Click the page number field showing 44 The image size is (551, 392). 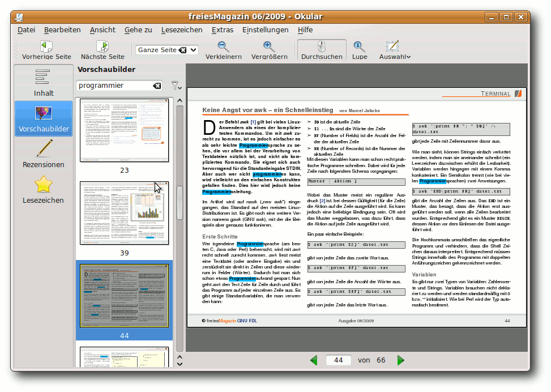(338, 360)
